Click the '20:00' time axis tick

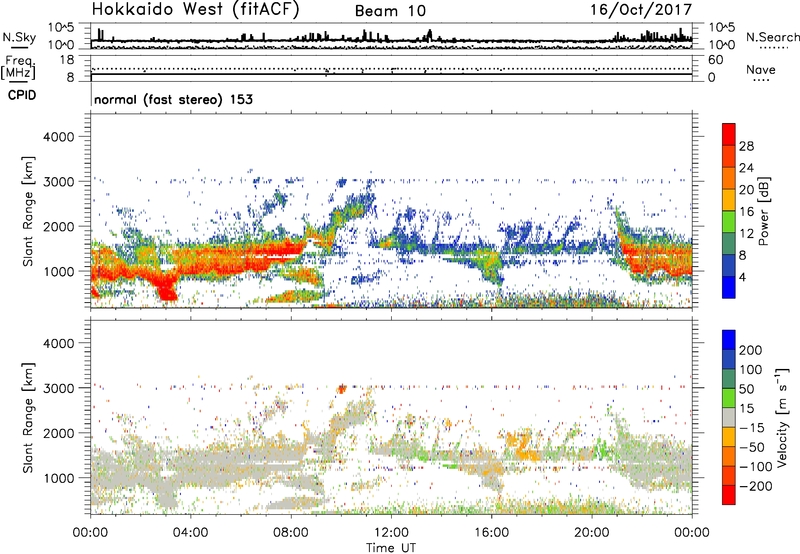tap(591, 533)
